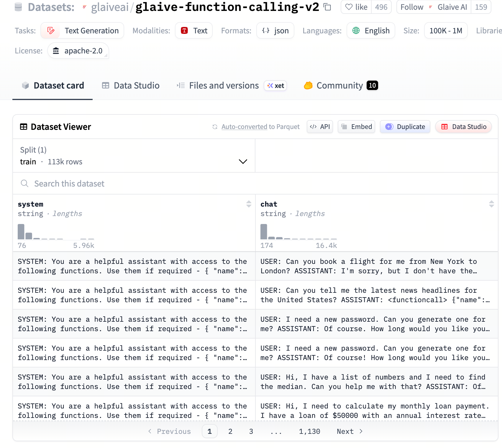Screen dimensions: 502x448
Task: Click the Embed button
Action: coord(356,127)
